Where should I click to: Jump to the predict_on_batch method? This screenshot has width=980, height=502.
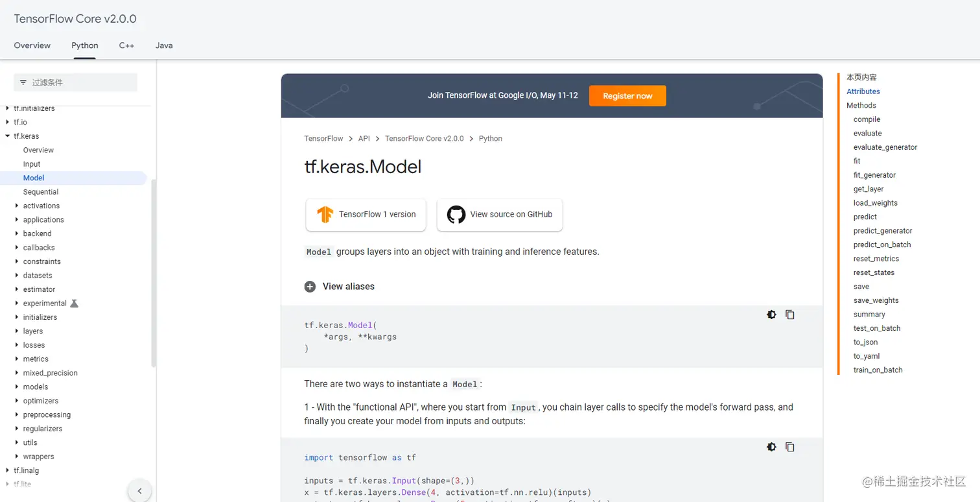(x=882, y=245)
